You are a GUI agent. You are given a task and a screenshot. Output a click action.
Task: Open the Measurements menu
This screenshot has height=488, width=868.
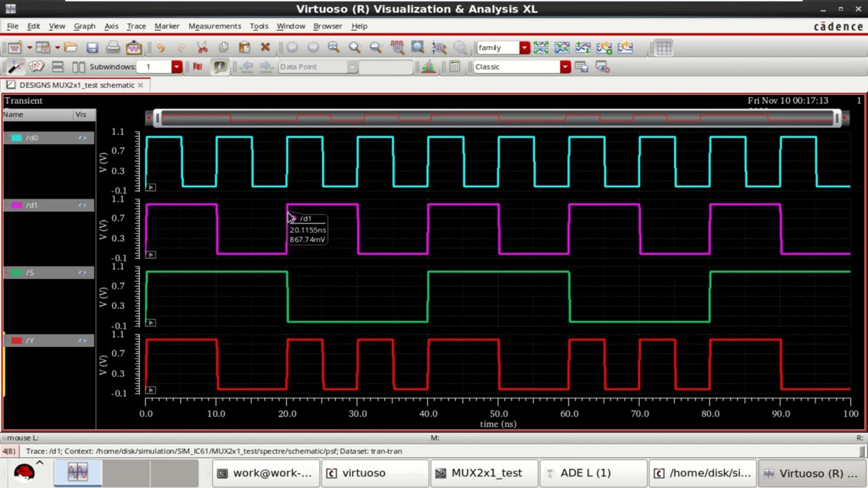click(214, 26)
